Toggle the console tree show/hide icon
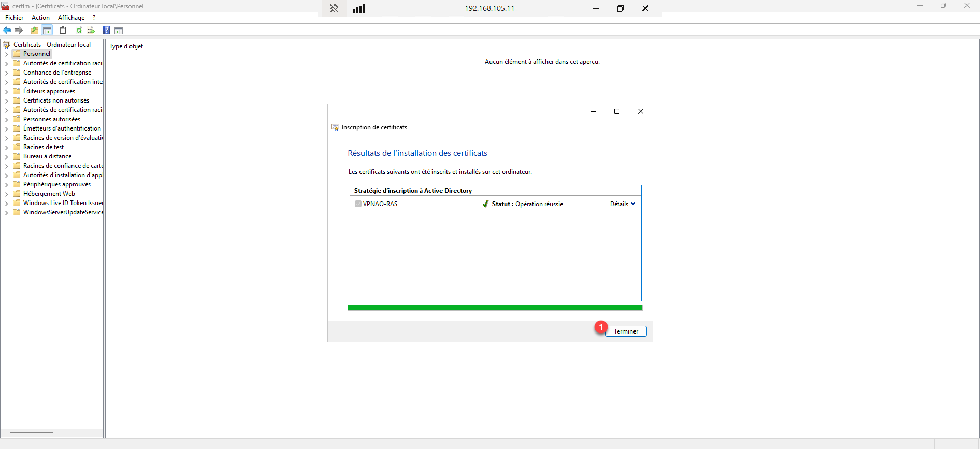This screenshot has height=449, width=980. point(47,31)
